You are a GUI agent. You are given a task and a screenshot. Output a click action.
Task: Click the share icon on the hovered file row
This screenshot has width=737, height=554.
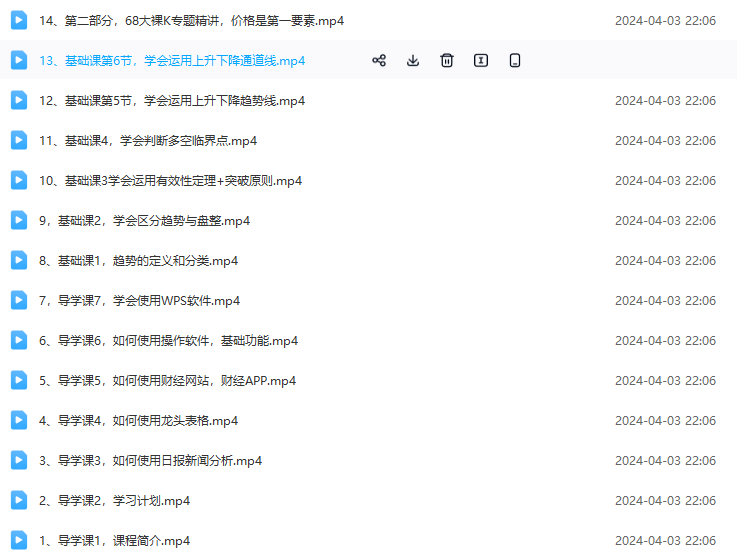click(379, 60)
